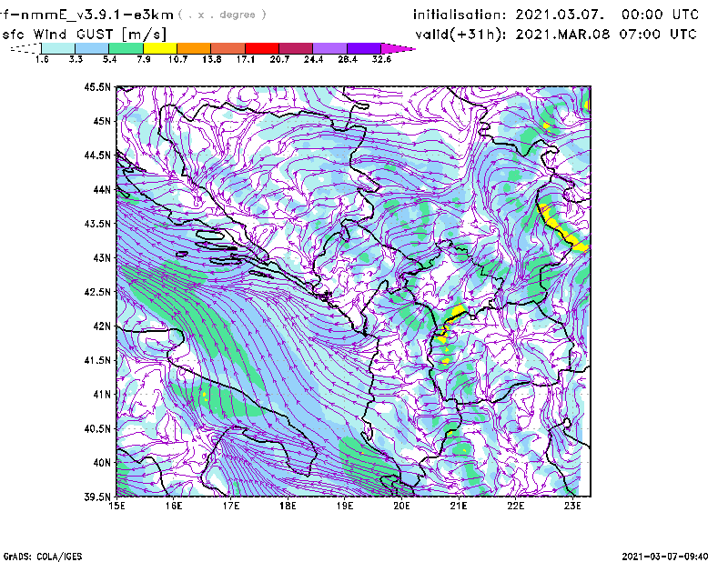Click the 24.4 colorbar value

[313, 59]
